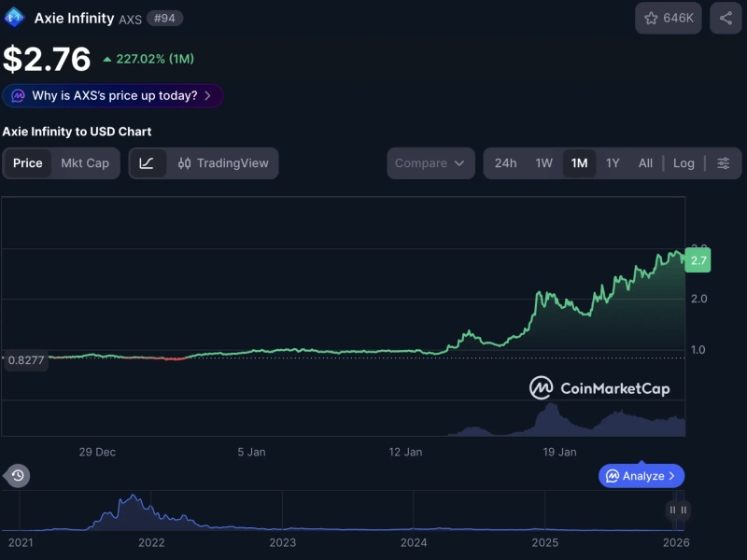Click the share icon button
Image resolution: width=747 pixels, height=560 pixels.
point(726,18)
